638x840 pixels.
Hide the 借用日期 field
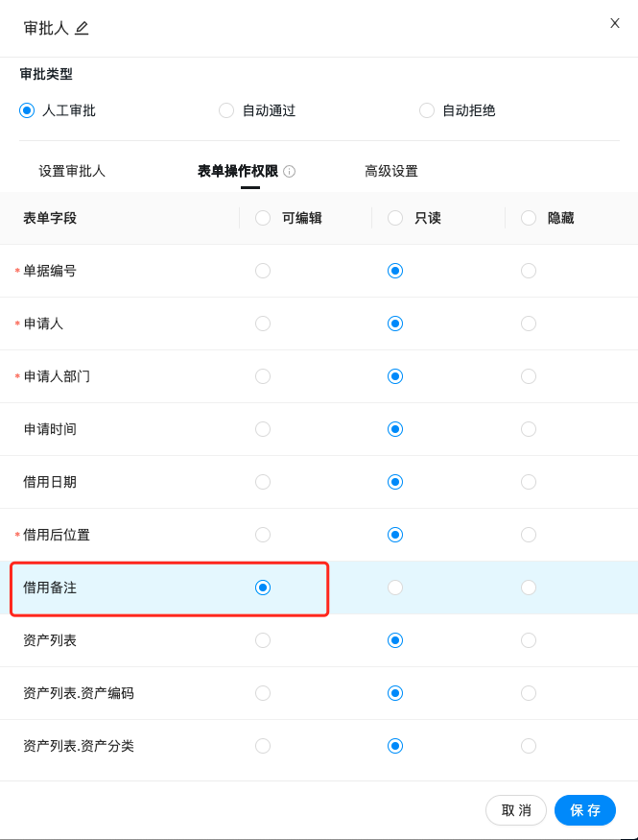click(x=529, y=482)
